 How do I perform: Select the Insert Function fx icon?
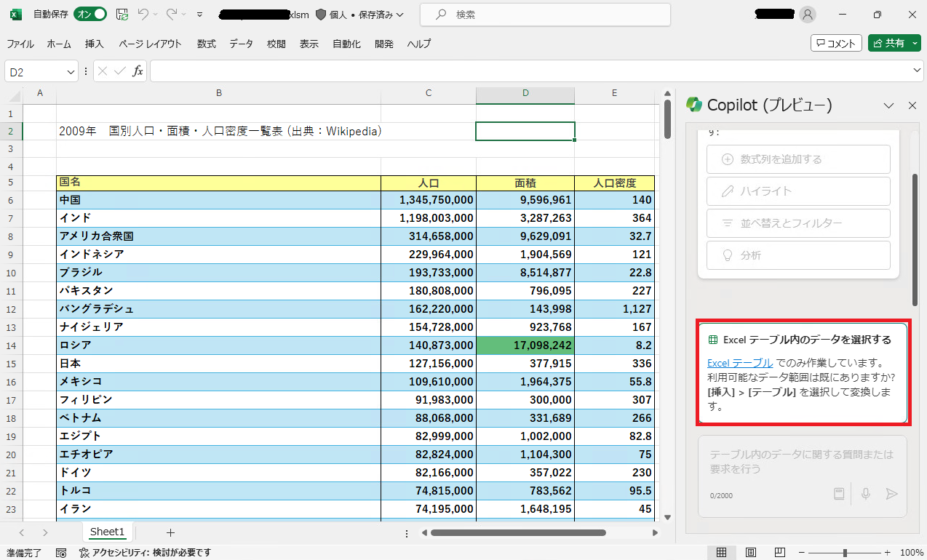pos(138,71)
